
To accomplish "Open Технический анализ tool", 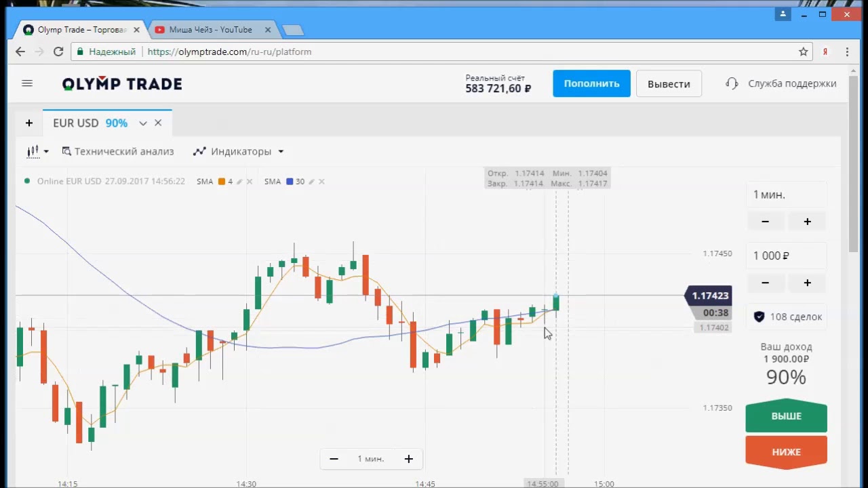I will click(117, 151).
